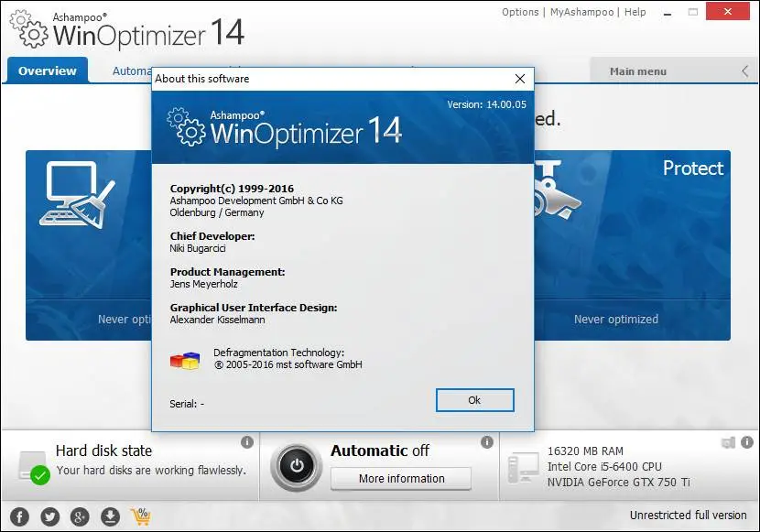Click the colored blocks defragmentation icon

click(x=185, y=361)
